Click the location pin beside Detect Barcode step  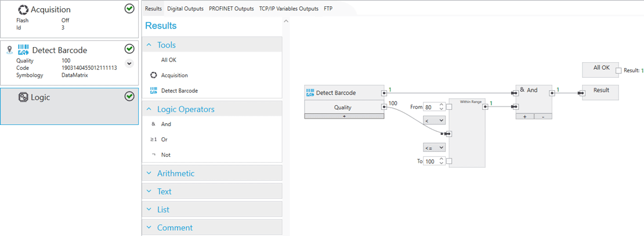click(x=9, y=50)
